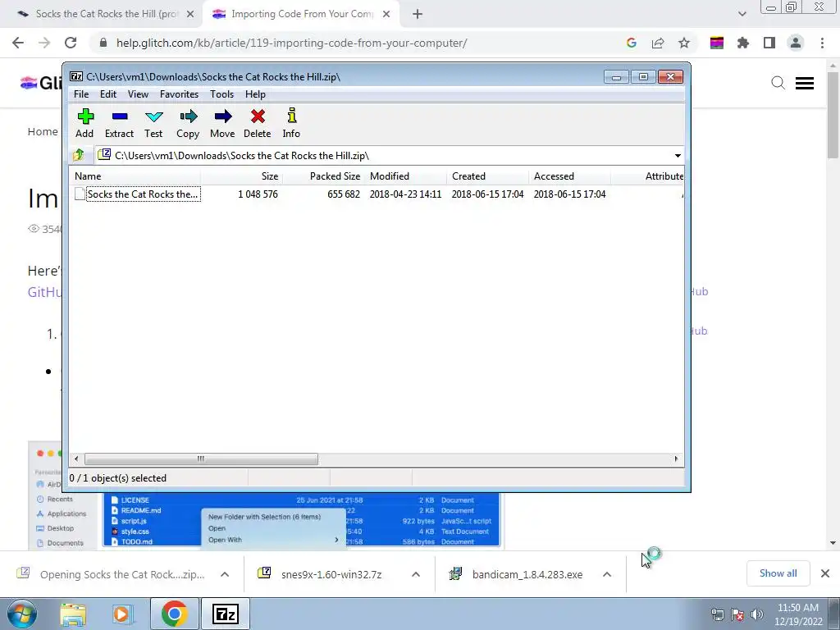The height and width of the screenshot is (630, 840).
Task: Expand options for snes9x-1.60-win32.7z download
Action: pyautogui.click(x=416, y=574)
